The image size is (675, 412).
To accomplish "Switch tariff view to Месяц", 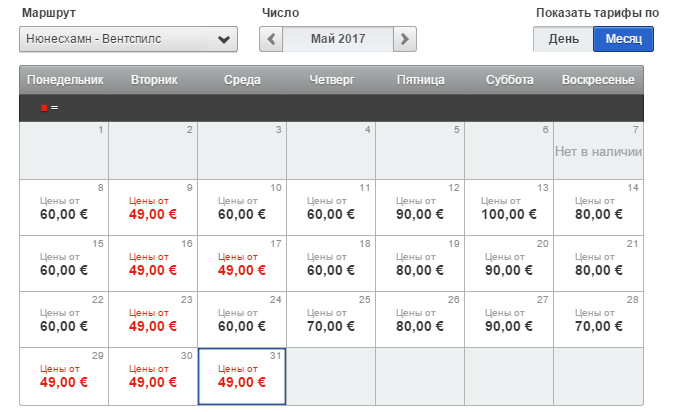I will tap(623, 39).
